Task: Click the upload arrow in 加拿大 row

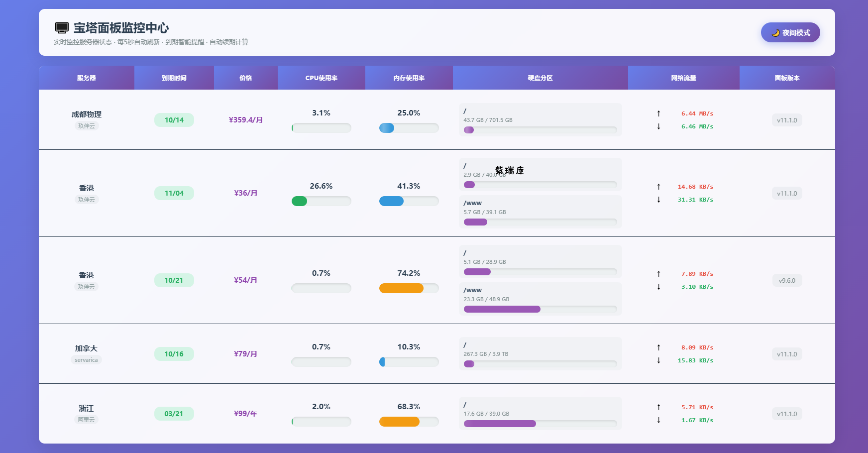Action: pyautogui.click(x=658, y=347)
